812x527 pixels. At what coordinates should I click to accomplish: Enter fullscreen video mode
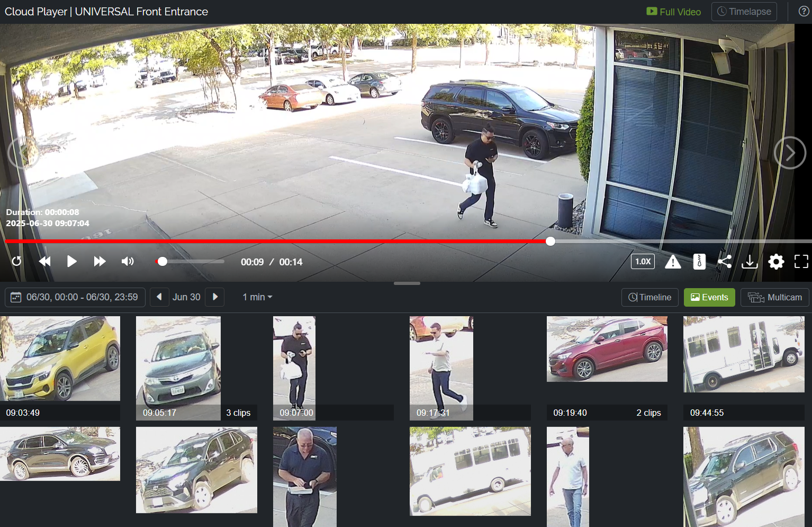(801, 262)
